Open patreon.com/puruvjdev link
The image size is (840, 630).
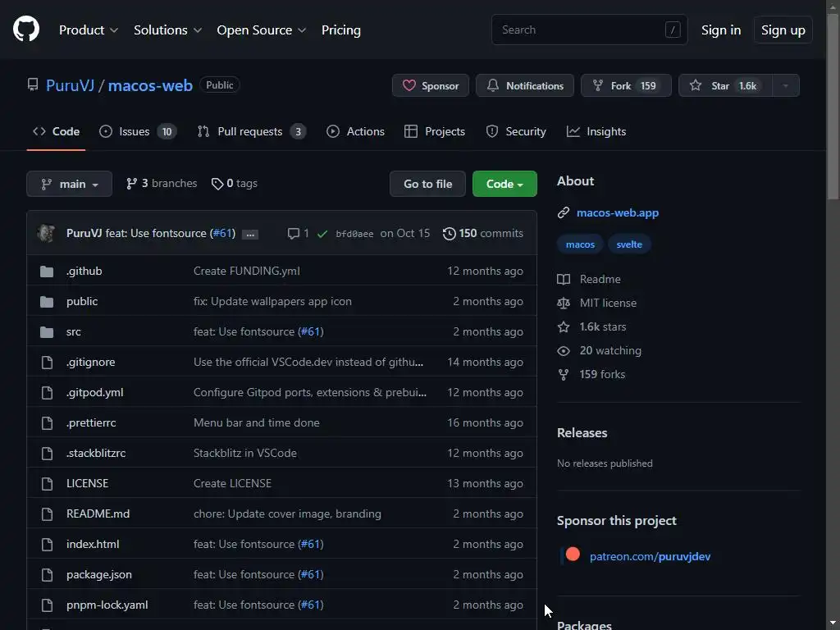click(650, 557)
